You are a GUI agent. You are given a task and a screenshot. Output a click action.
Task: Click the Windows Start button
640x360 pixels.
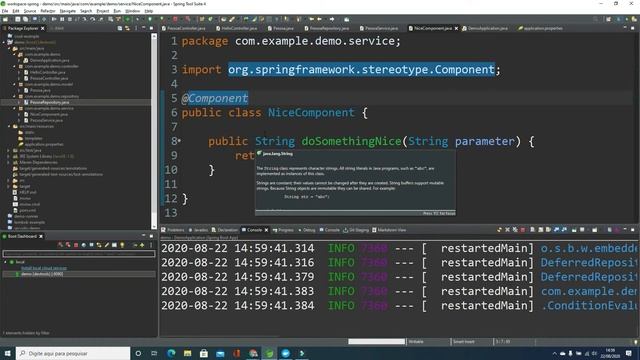[x=7, y=353]
